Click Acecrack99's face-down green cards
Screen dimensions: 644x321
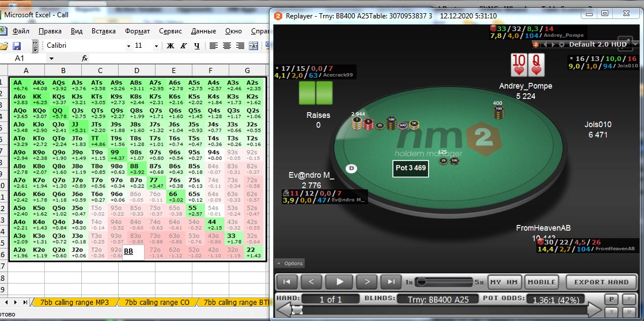[316, 93]
